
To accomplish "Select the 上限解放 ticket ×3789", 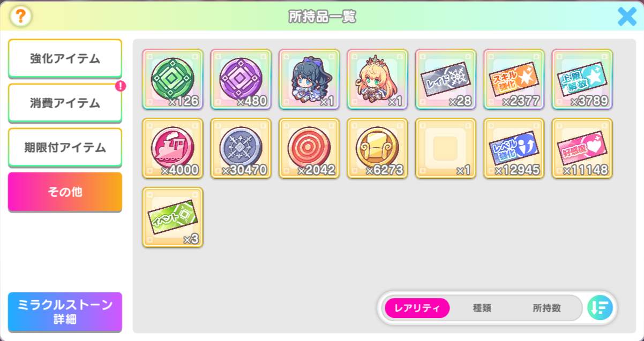I will tap(582, 79).
